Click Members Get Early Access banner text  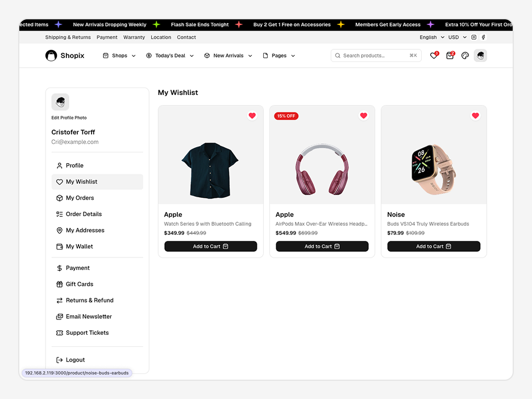point(388,24)
